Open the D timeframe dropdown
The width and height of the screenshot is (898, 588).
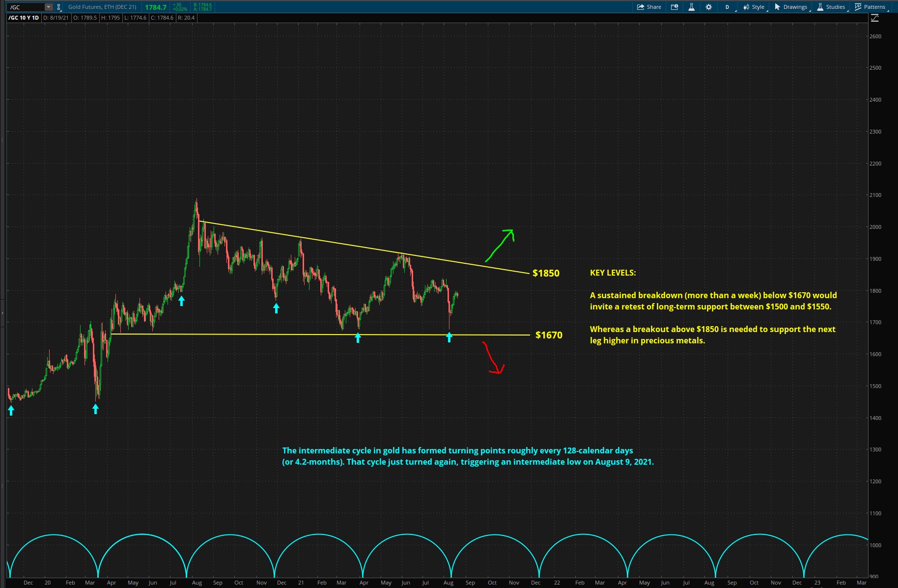728,7
